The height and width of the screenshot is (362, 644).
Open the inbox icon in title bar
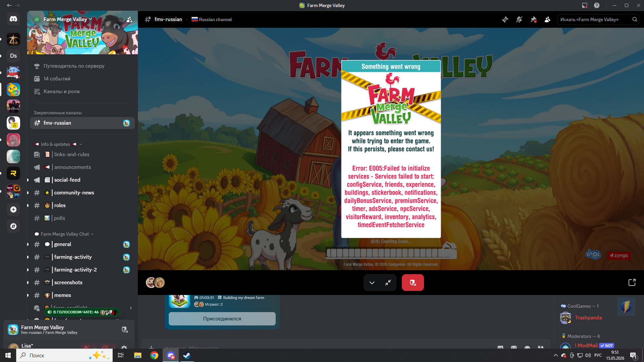(585, 5)
